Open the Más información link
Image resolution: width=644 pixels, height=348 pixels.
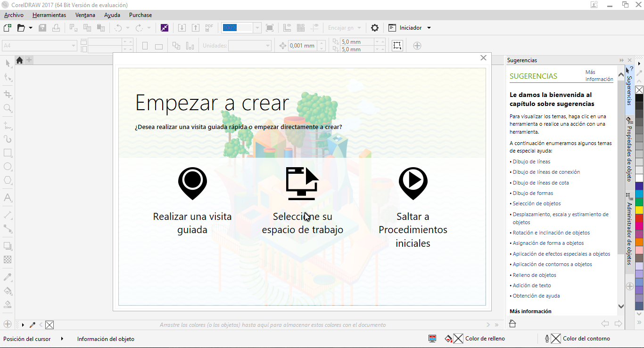(599, 76)
